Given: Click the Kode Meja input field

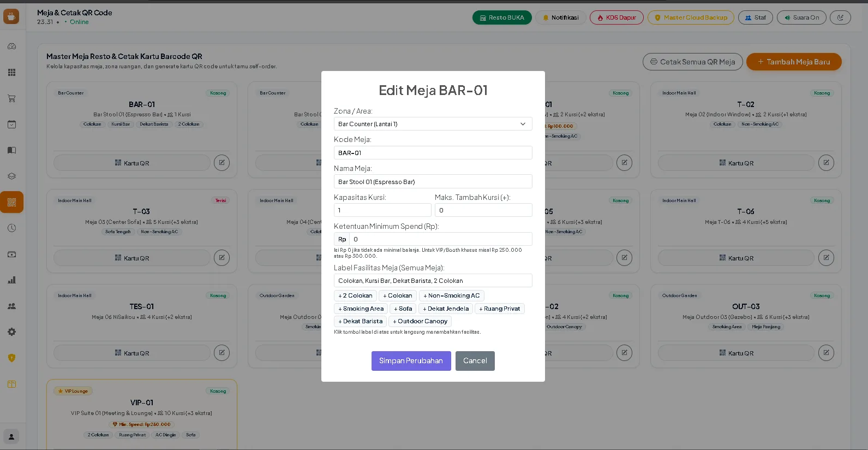Looking at the screenshot, I should click(433, 153).
